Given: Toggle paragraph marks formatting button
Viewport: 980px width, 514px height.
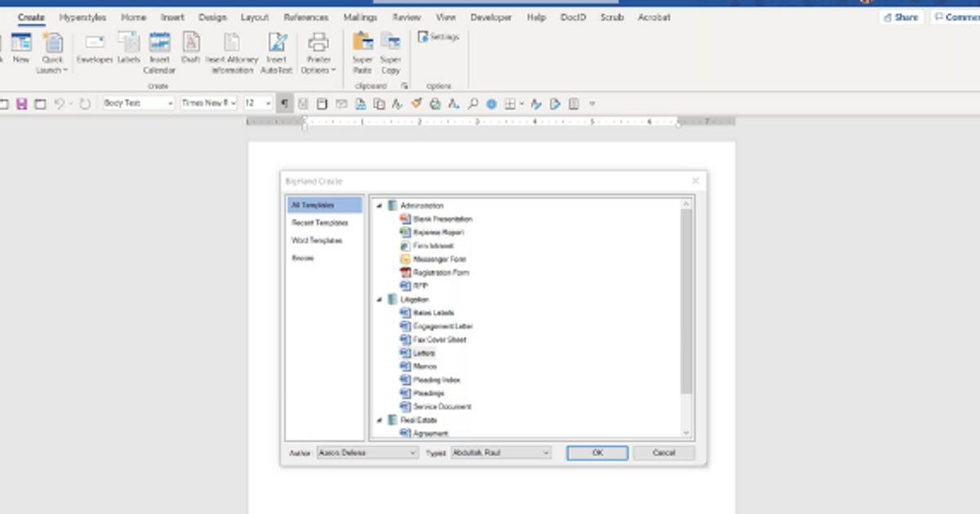Looking at the screenshot, I should [x=283, y=103].
